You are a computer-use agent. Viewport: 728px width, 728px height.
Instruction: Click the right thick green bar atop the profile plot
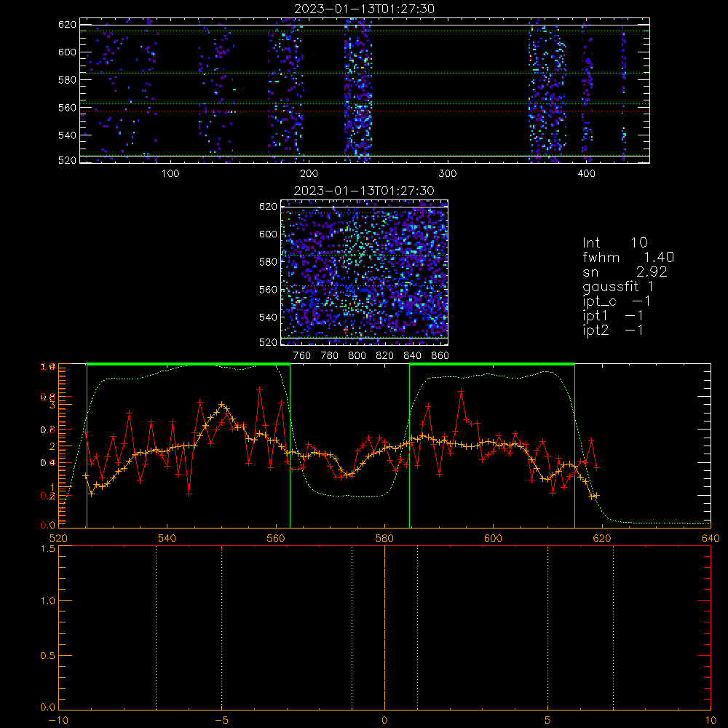pos(492,364)
